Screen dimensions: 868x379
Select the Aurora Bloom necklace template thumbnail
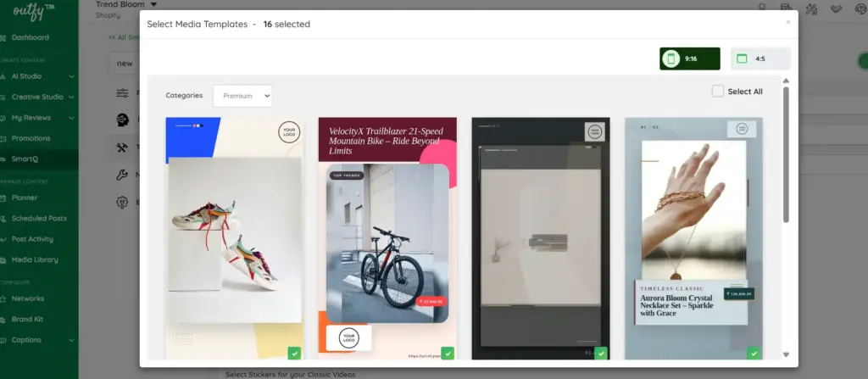click(693, 238)
